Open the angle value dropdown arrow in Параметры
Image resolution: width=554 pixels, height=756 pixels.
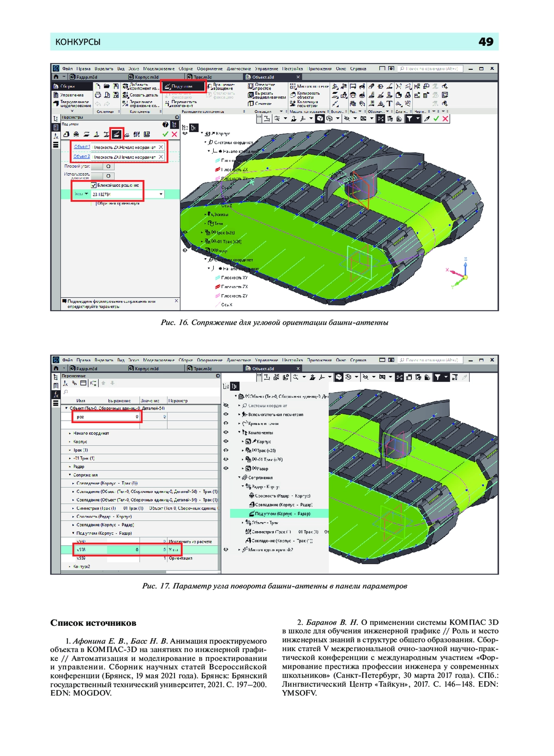(161, 194)
